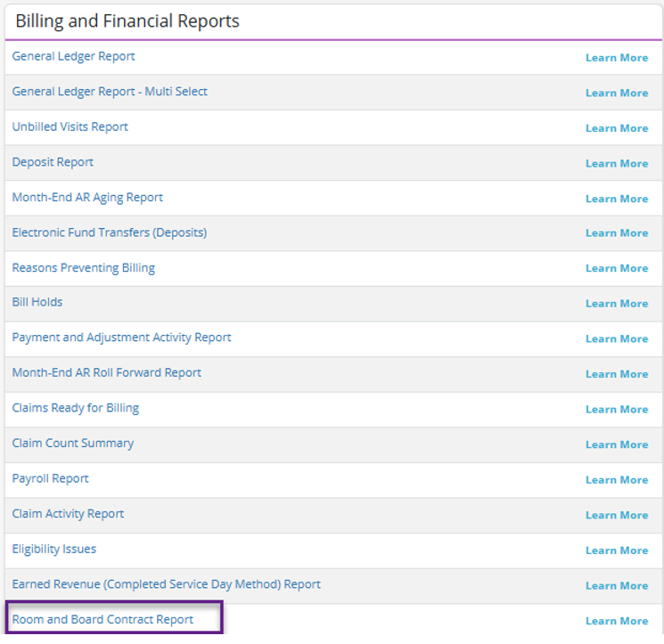
Task: Open the Eligibility Issues report
Action: tap(53, 549)
